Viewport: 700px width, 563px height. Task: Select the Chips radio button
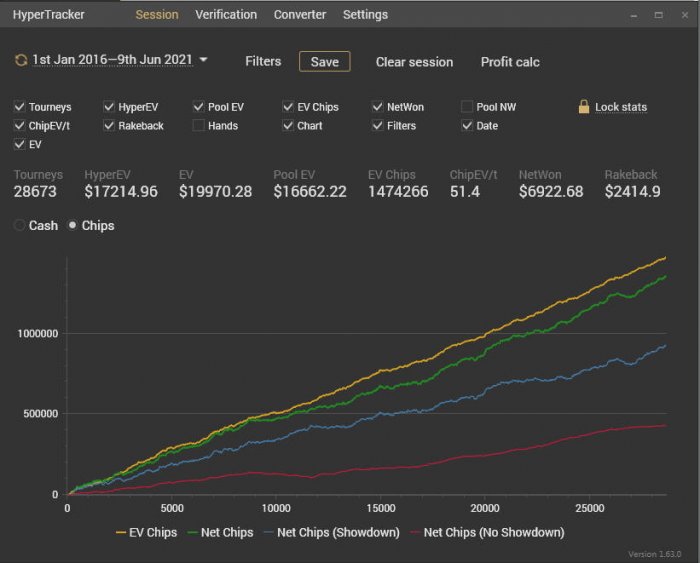(72, 225)
